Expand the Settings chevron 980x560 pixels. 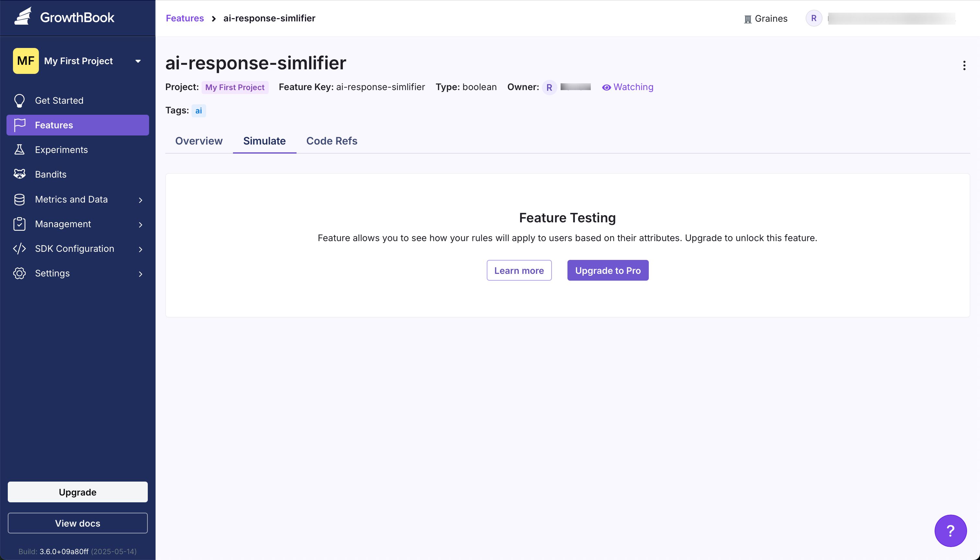(140, 274)
